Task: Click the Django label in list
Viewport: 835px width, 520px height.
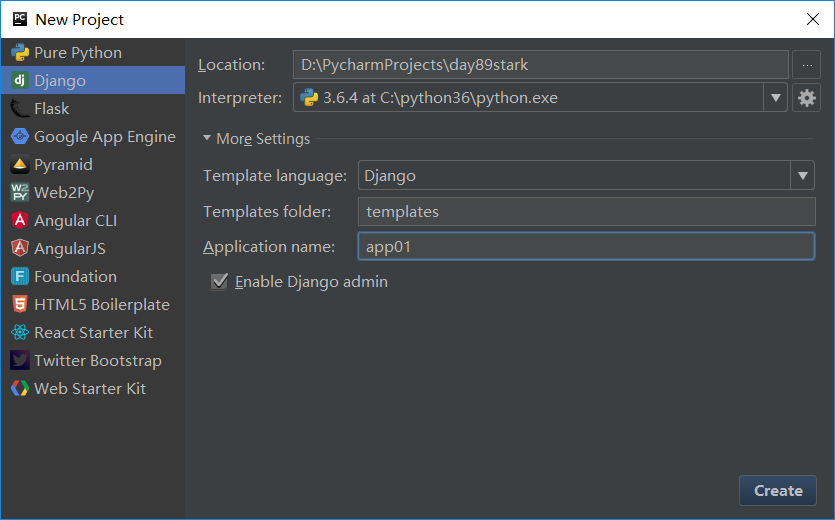Action: (60, 80)
